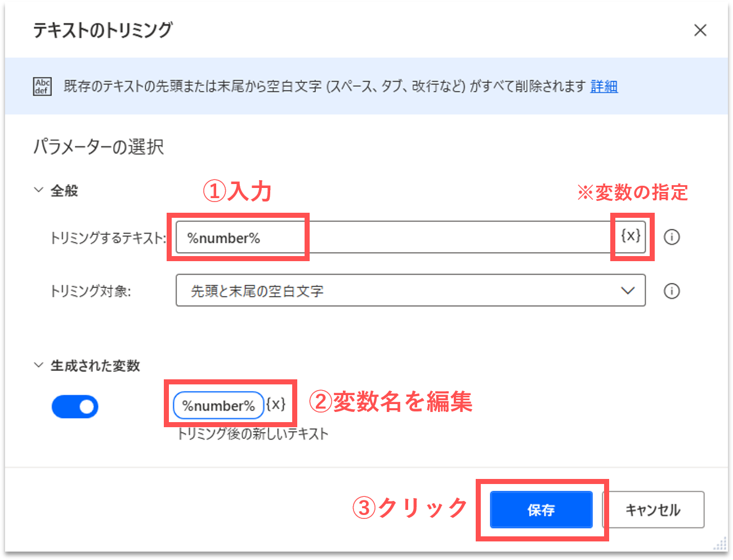Click the resize grip in dialog corner
This screenshot has width=733, height=560.
pyautogui.click(x=720, y=544)
